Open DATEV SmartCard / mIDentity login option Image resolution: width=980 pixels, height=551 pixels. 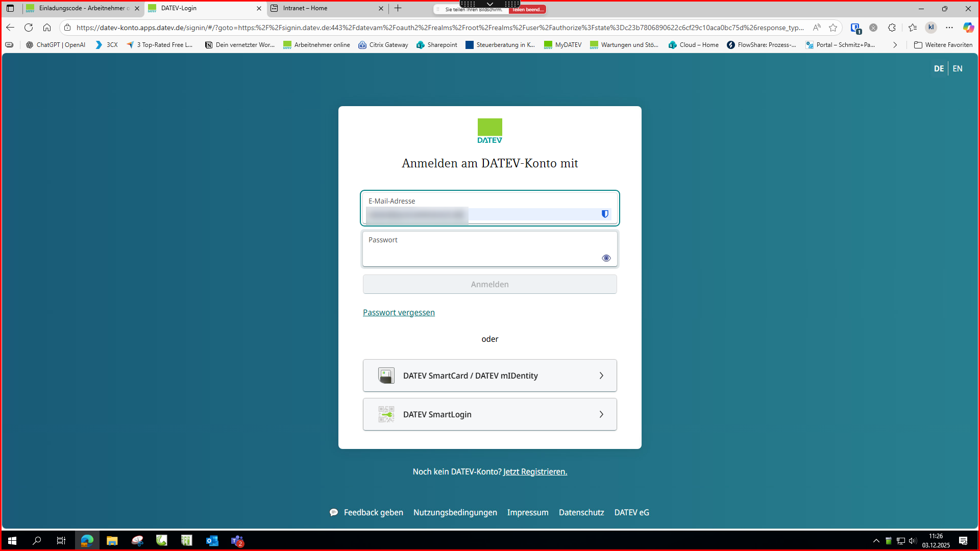[x=489, y=375]
